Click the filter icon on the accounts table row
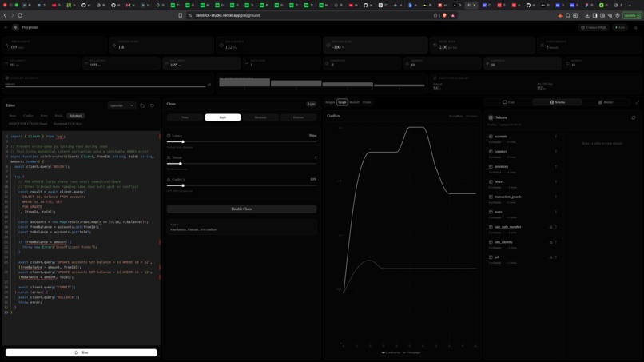Screen dimensions: 644x362 pos(555,137)
